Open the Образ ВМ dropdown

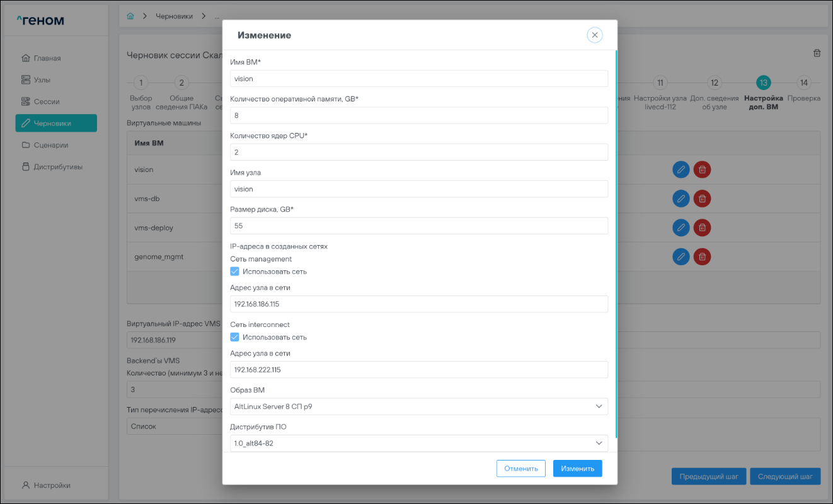(419, 406)
